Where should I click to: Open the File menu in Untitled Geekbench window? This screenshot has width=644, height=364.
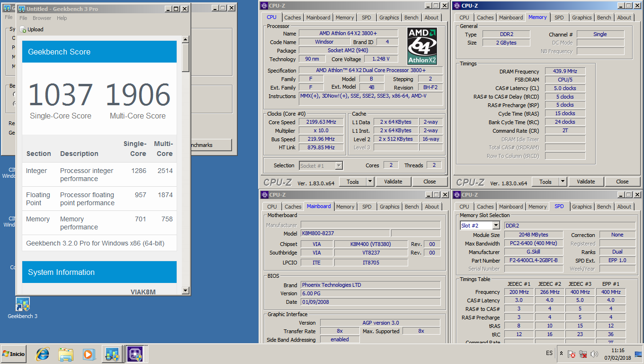point(23,18)
